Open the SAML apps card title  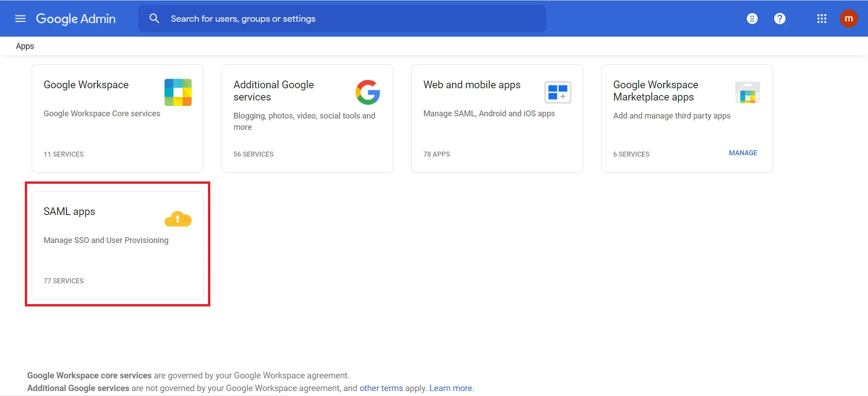coord(69,211)
